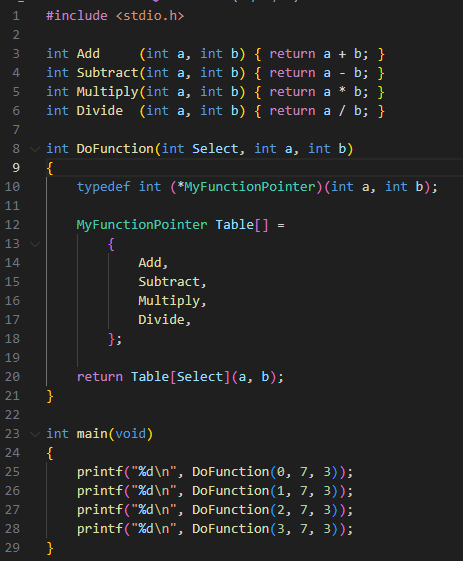Collapse the Table initializer fold arrow
Viewport: 463px width, 561px height.
coord(35,244)
